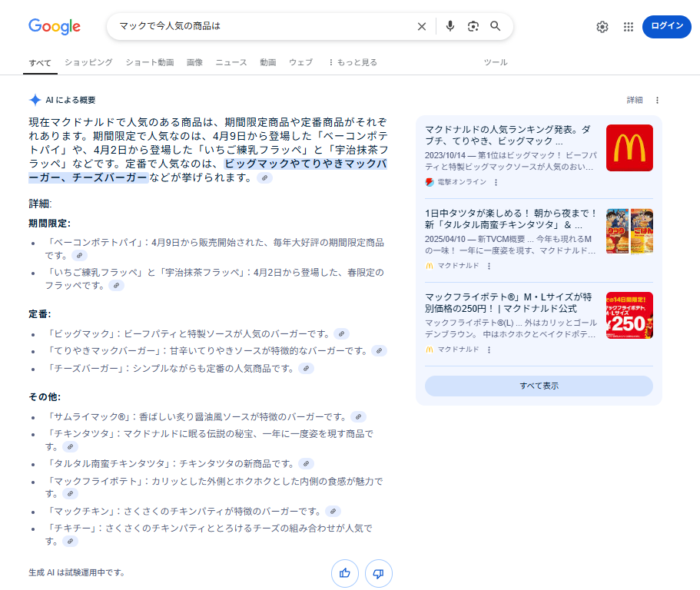Open options menu for the タツタ article source

[x=489, y=266]
